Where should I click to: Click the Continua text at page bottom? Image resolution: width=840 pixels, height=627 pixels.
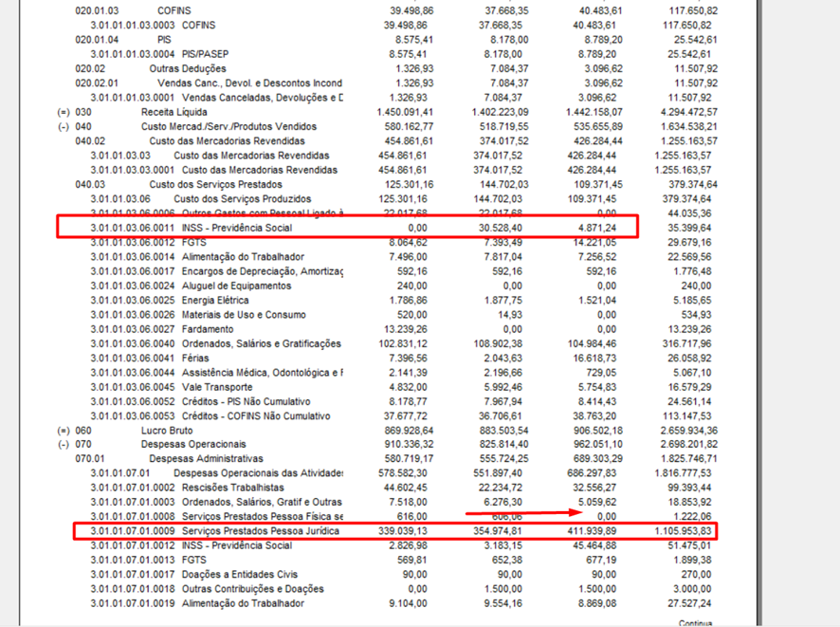[697, 623]
